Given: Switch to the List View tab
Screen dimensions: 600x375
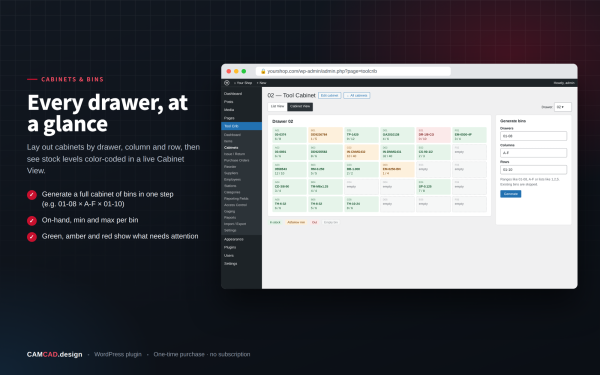Looking at the screenshot, I should [277, 106].
